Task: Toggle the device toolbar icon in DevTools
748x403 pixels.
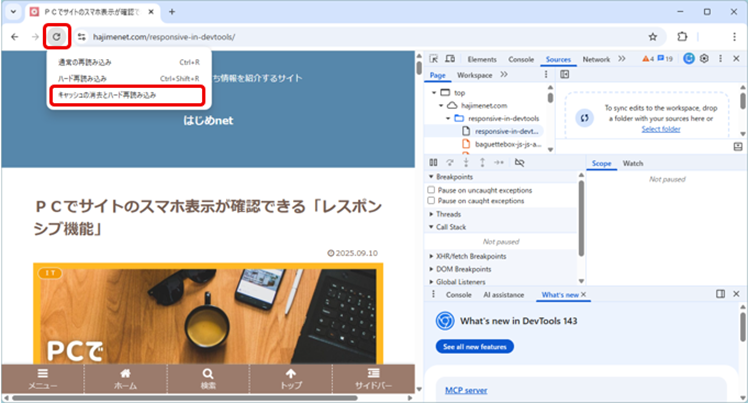Action: [x=448, y=59]
